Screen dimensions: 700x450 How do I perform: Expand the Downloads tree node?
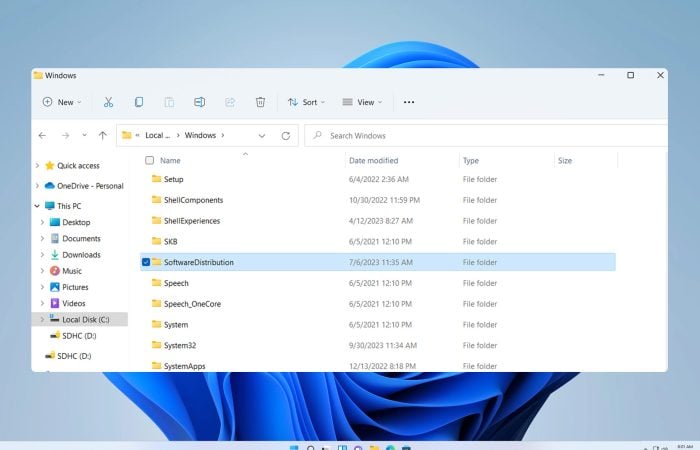tap(42, 254)
